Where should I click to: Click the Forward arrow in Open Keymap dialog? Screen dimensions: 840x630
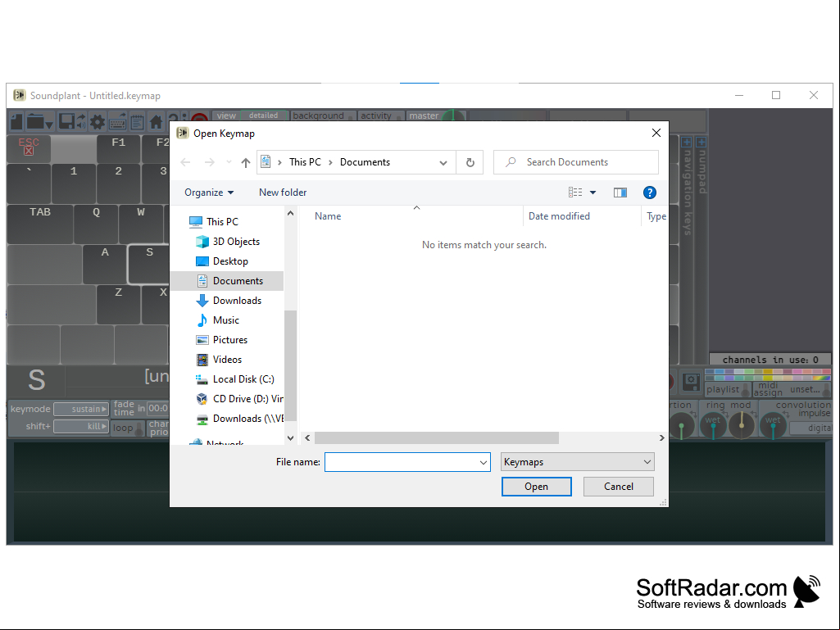pyautogui.click(x=210, y=162)
